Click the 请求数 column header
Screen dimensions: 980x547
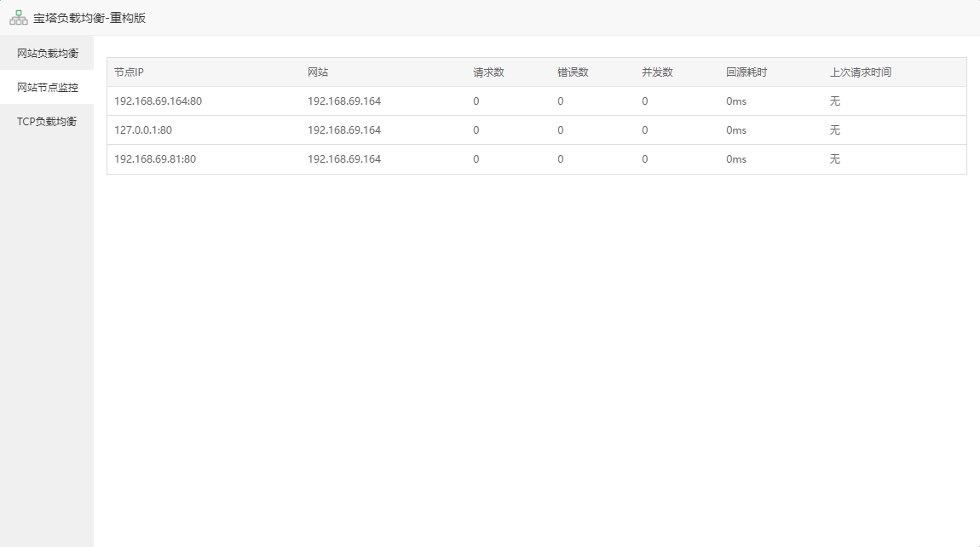coord(488,72)
